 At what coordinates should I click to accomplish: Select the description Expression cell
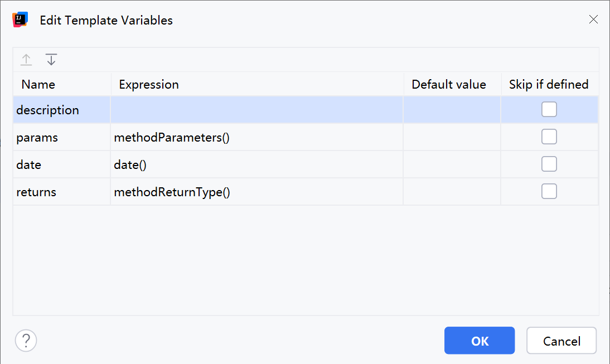coord(256,110)
